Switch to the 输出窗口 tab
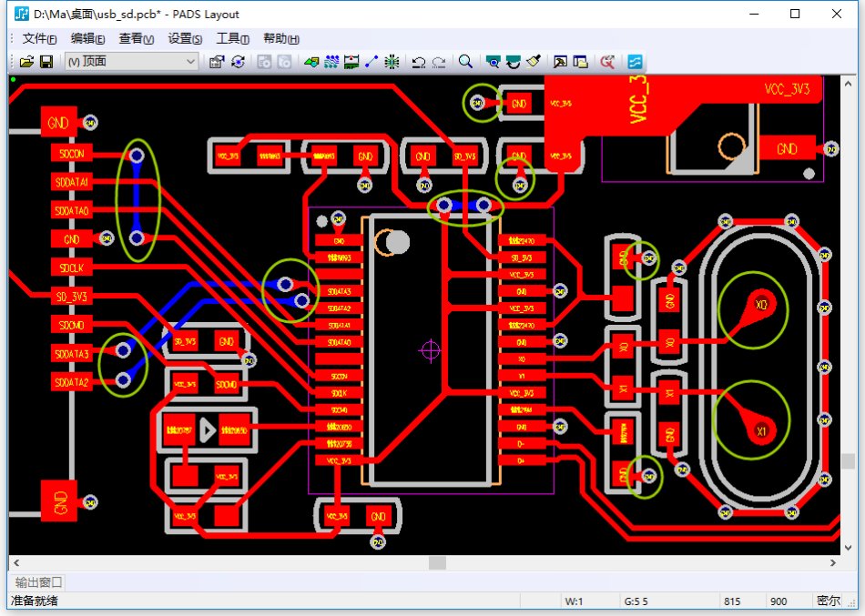This screenshot has height=616, width=865. click(38, 582)
